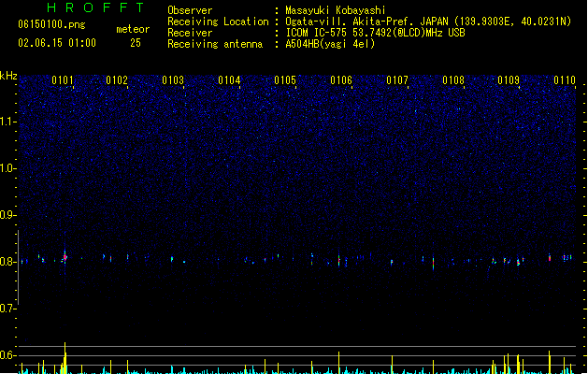
Task: Click the 0108 time marker
Action: coord(453,80)
